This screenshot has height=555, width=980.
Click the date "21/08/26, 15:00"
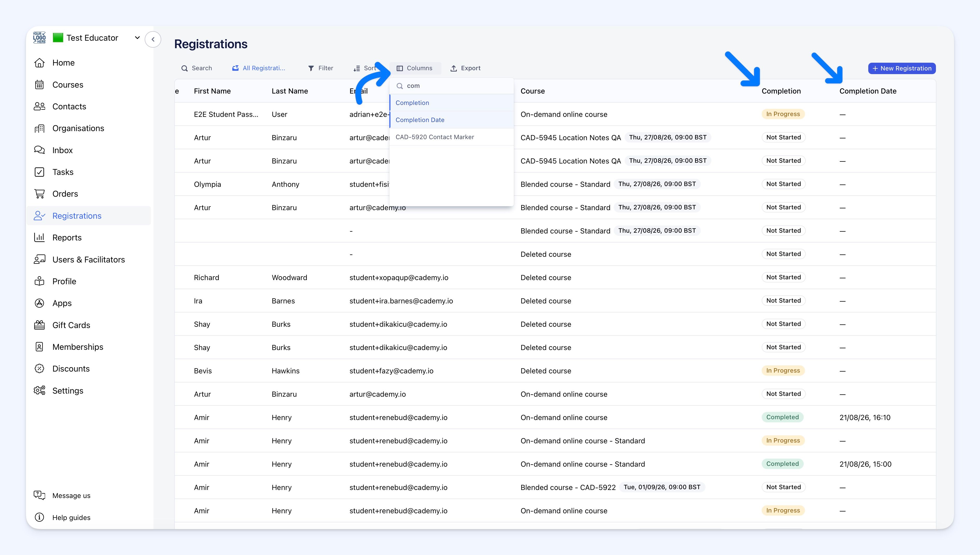[865, 464]
